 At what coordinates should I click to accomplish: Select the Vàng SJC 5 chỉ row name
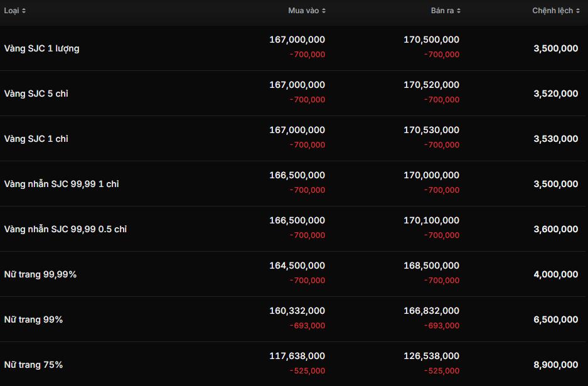point(36,94)
